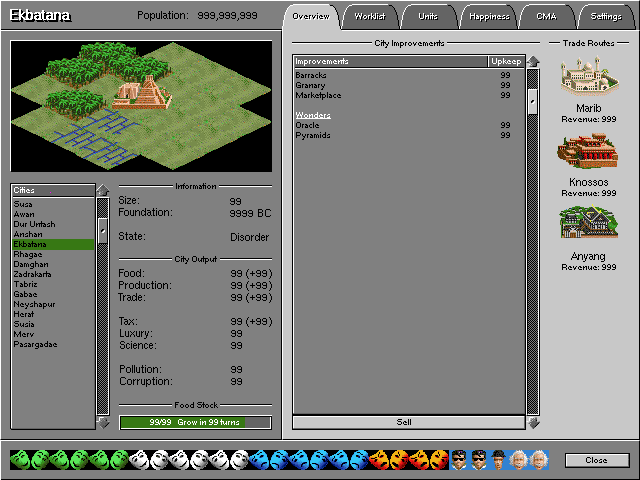
Task: Click the Upkeep column header
Action: pyautogui.click(x=506, y=62)
